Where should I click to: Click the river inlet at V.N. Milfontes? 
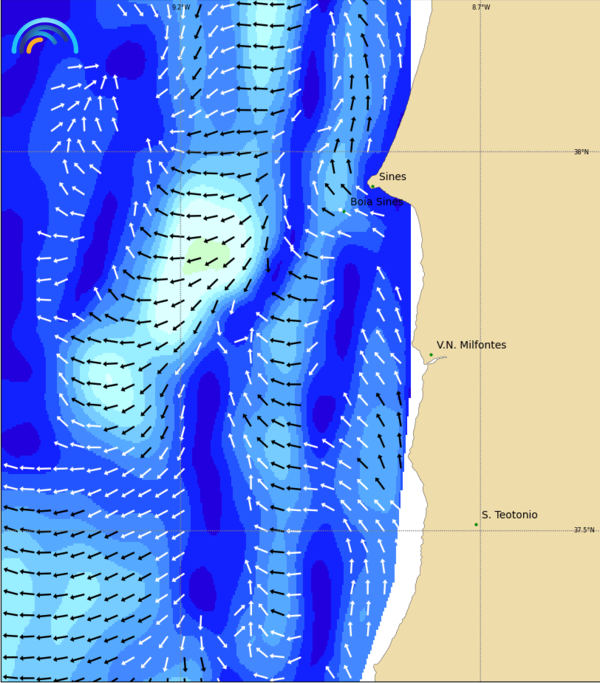coord(435,360)
